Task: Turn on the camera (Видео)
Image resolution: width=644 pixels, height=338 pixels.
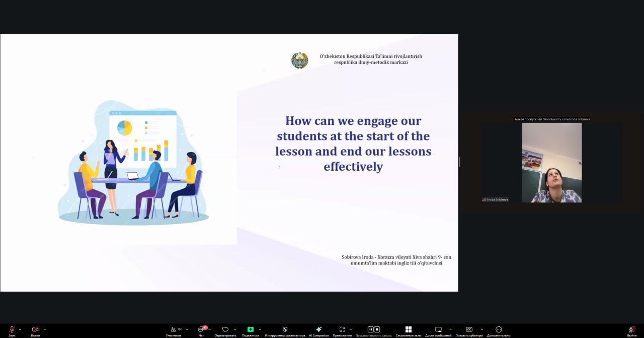Action: pyautogui.click(x=35, y=329)
